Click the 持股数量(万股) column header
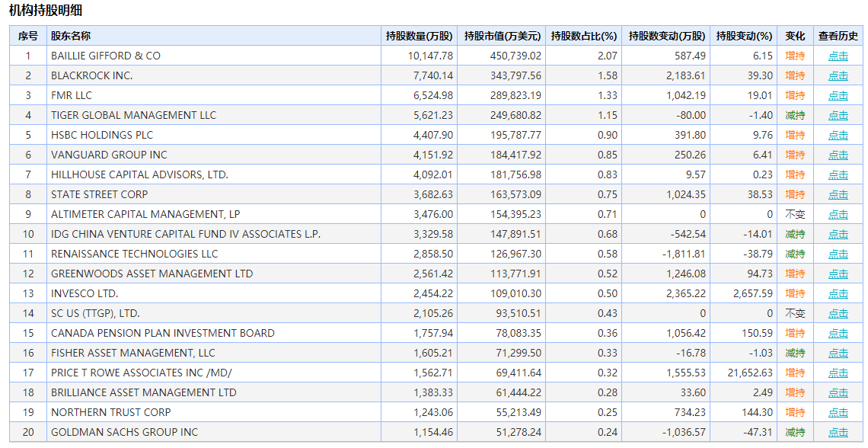Image resolution: width=868 pixels, height=448 pixels. [419, 36]
